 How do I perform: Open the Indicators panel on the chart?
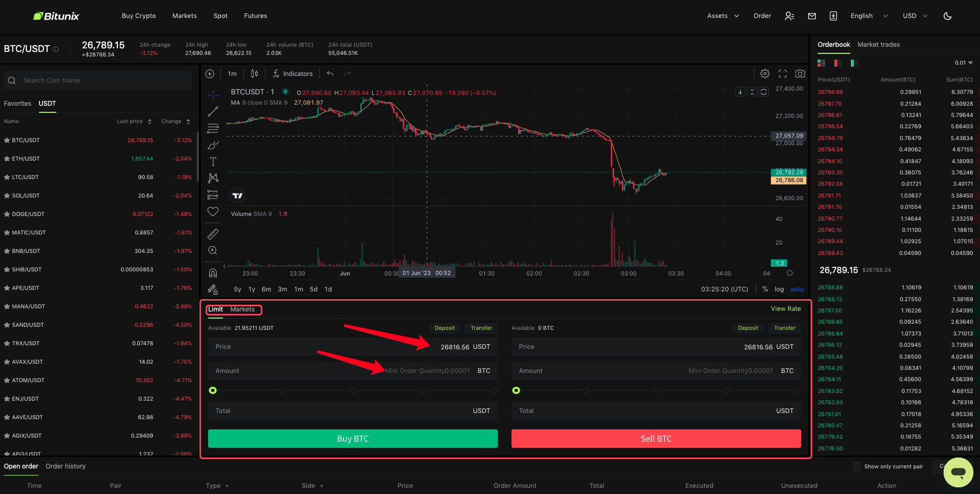click(x=292, y=73)
